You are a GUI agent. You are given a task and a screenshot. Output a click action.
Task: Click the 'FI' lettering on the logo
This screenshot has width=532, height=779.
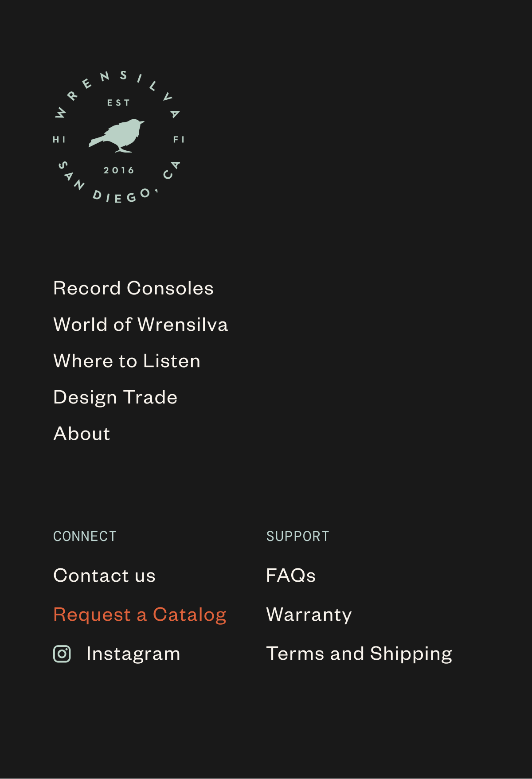(x=179, y=140)
